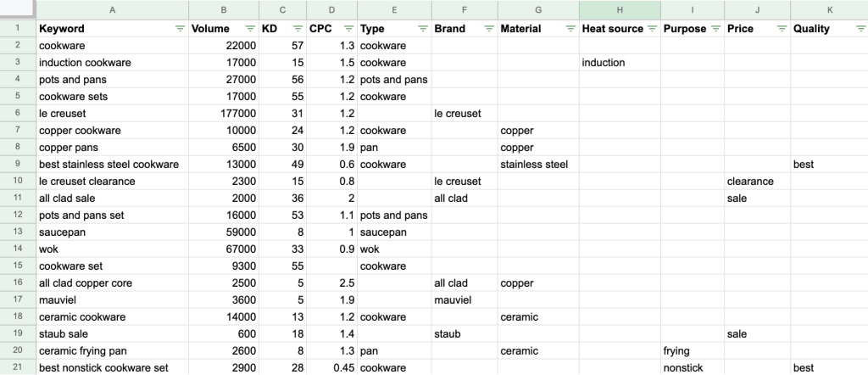Expand the Purpose filter dropdown

[715, 29]
